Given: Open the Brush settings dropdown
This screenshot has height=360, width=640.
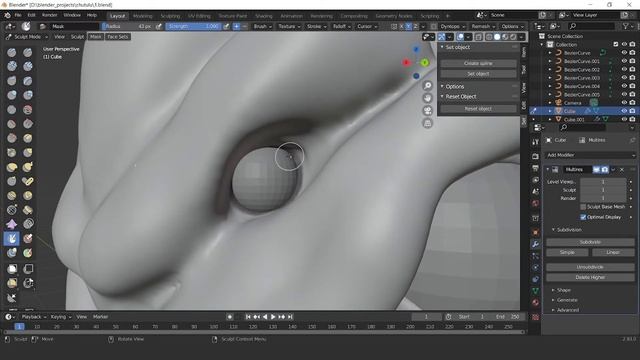Looking at the screenshot, I should [x=262, y=26].
